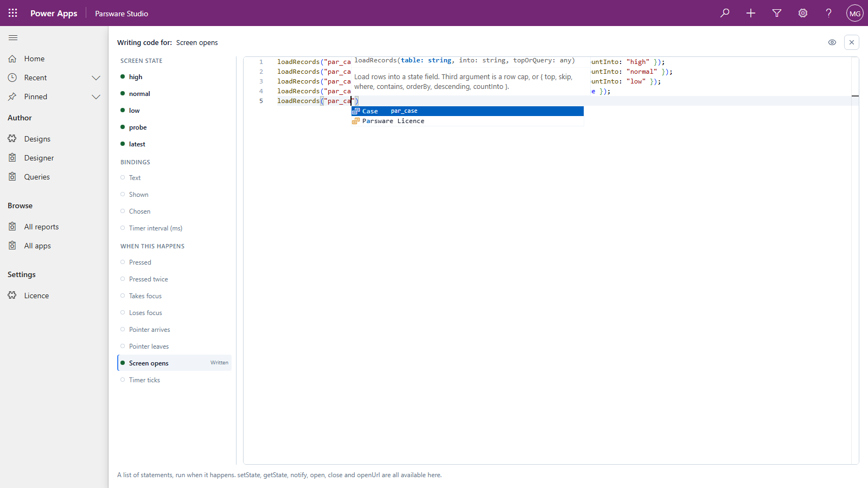Select the latest screen state field
The image size is (868, 488).
[x=175, y=144]
